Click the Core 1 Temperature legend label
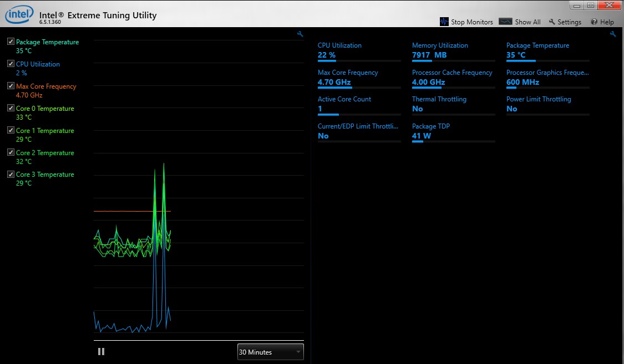 click(x=45, y=131)
